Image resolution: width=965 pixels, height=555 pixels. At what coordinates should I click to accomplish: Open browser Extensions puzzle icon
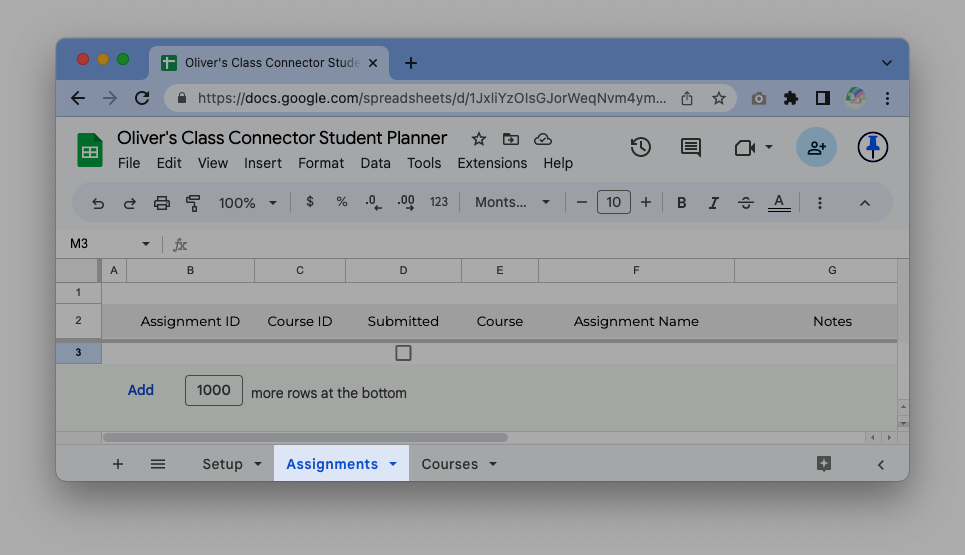click(x=790, y=98)
